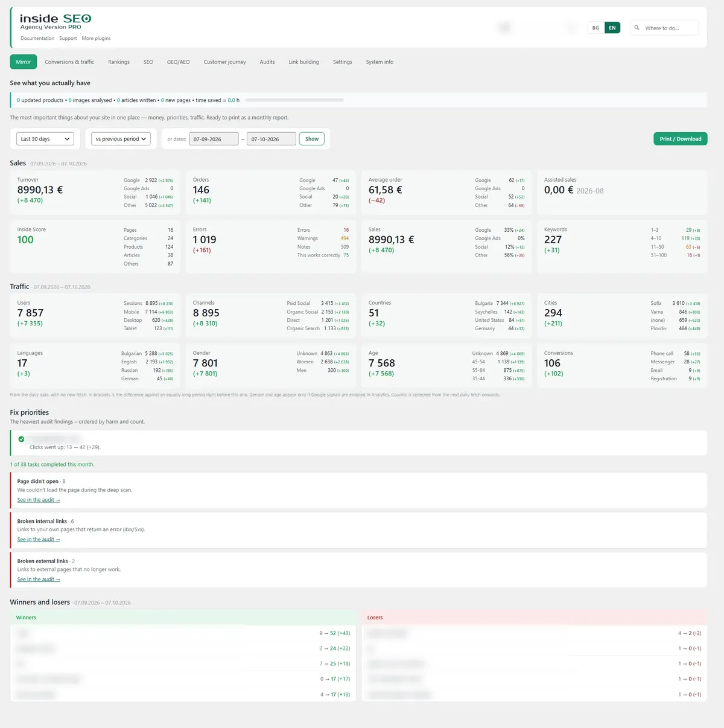Click the Inside Score value 100
This screenshot has height=728, width=724.
(x=25, y=240)
